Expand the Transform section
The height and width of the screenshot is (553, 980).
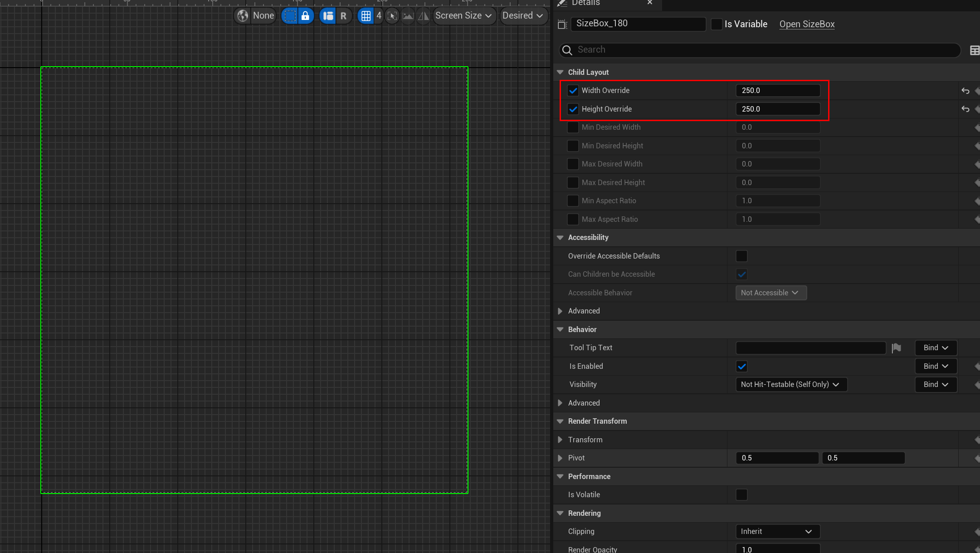[560, 440]
